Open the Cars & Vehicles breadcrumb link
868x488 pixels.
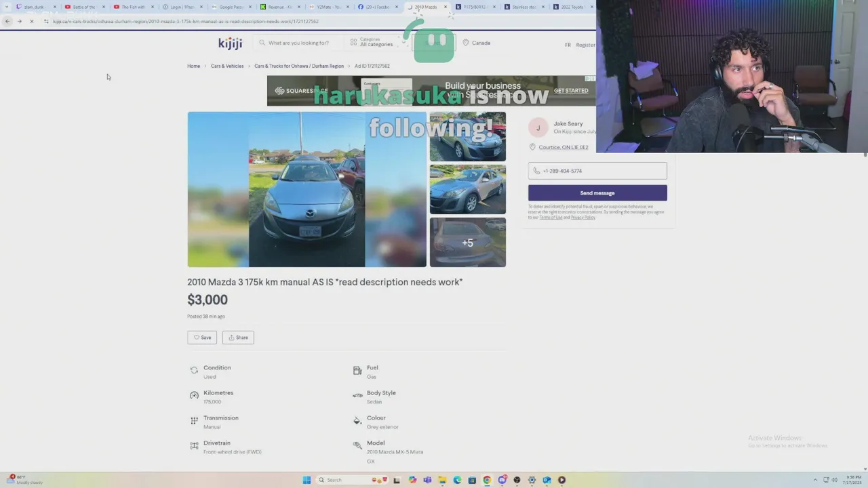(x=227, y=66)
